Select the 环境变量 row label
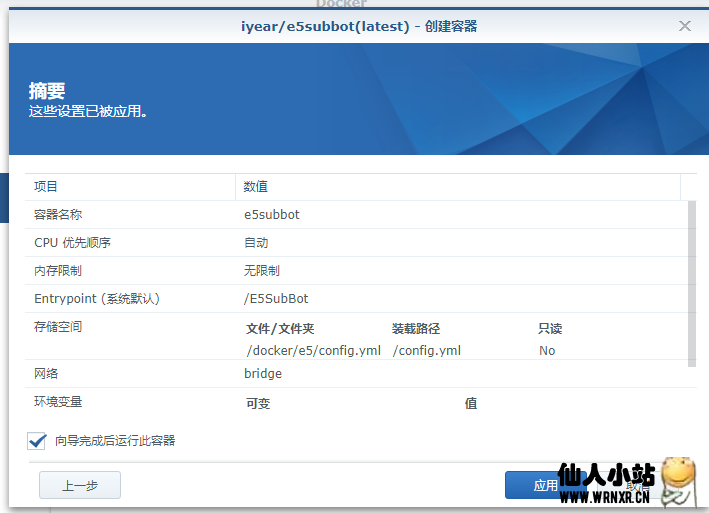This screenshot has height=513, width=709. pos(58,402)
